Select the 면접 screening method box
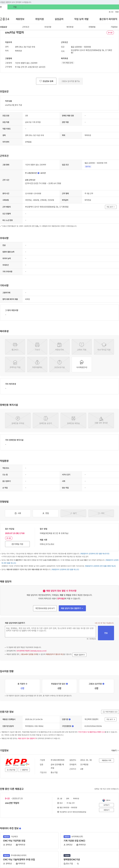This screenshot has width=119, height=868. click(x=45, y=513)
